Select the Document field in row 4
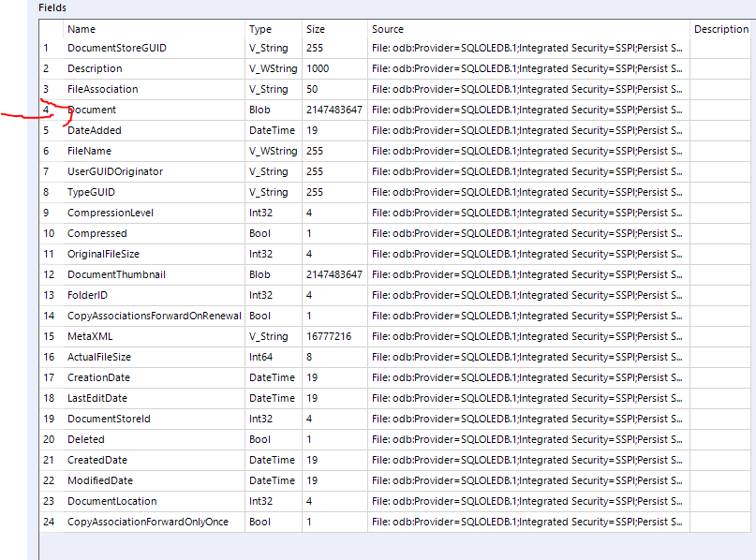The image size is (756, 560). [92, 110]
